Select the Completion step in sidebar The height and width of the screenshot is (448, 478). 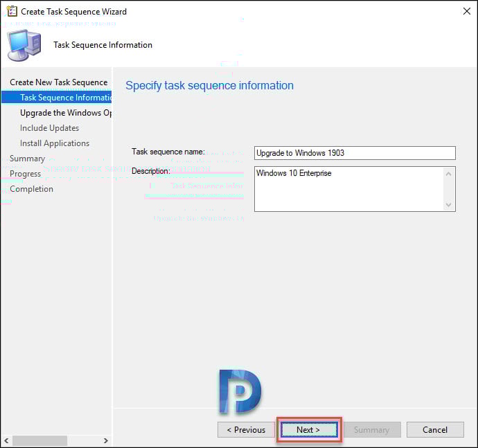[x=31, y=189]
